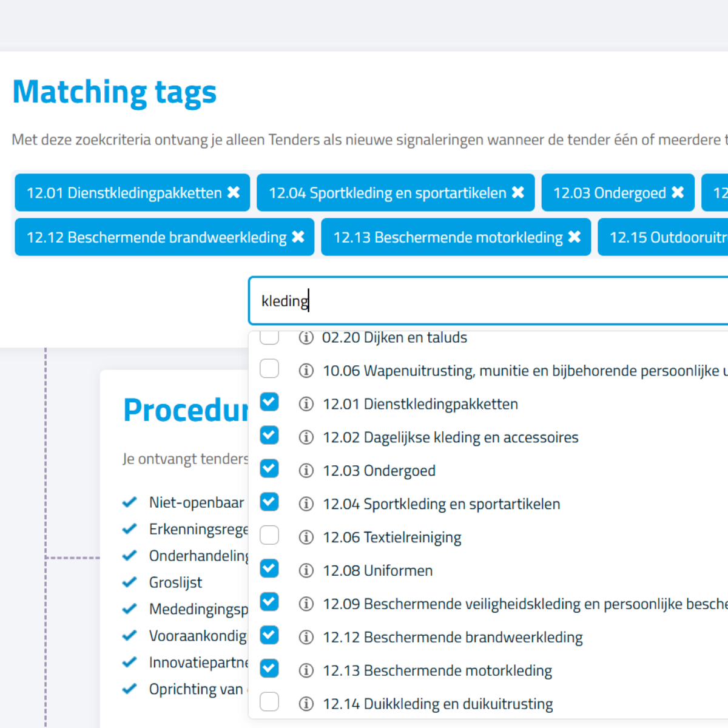Uncheck 12.04 Sportkleding en sportartikelen checkbox
Viewport: 728px width, 728px height.
[269, 502]
